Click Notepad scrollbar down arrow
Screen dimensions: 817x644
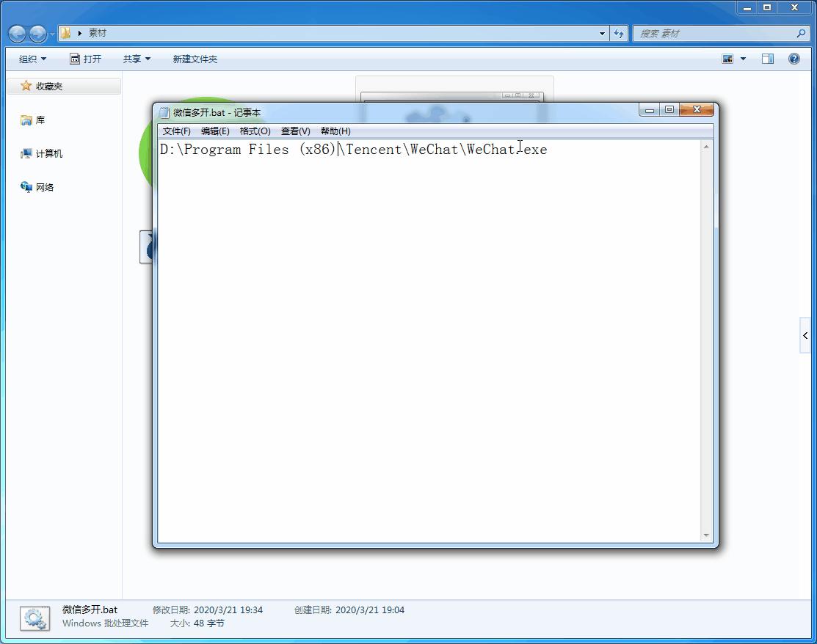(x=706, y=535)
